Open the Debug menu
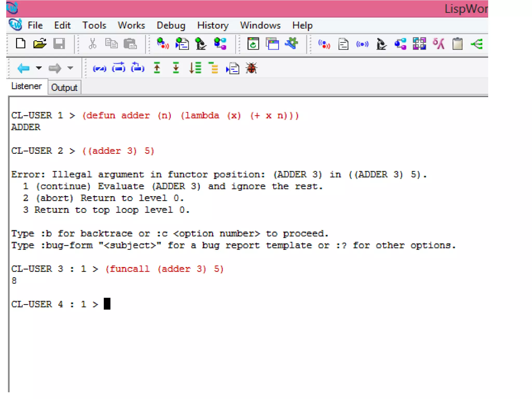Image resolution: width=532 pixels, height=399 pixels. 171,25
